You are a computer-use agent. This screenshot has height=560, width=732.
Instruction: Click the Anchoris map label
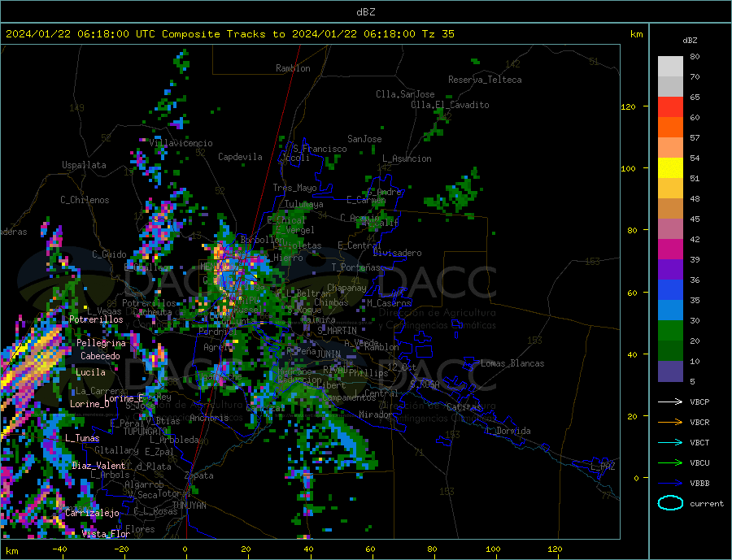(209, 418)
